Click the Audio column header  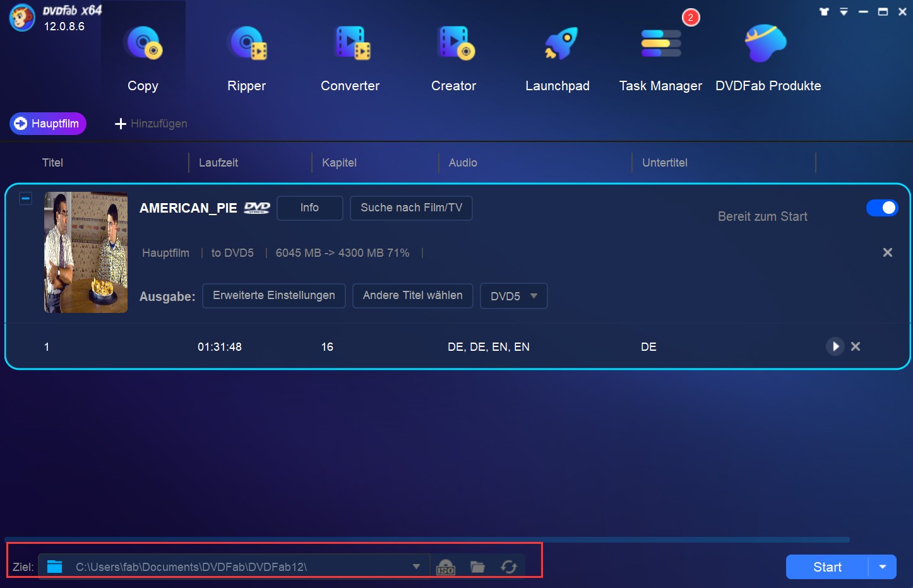coord(463,163)
